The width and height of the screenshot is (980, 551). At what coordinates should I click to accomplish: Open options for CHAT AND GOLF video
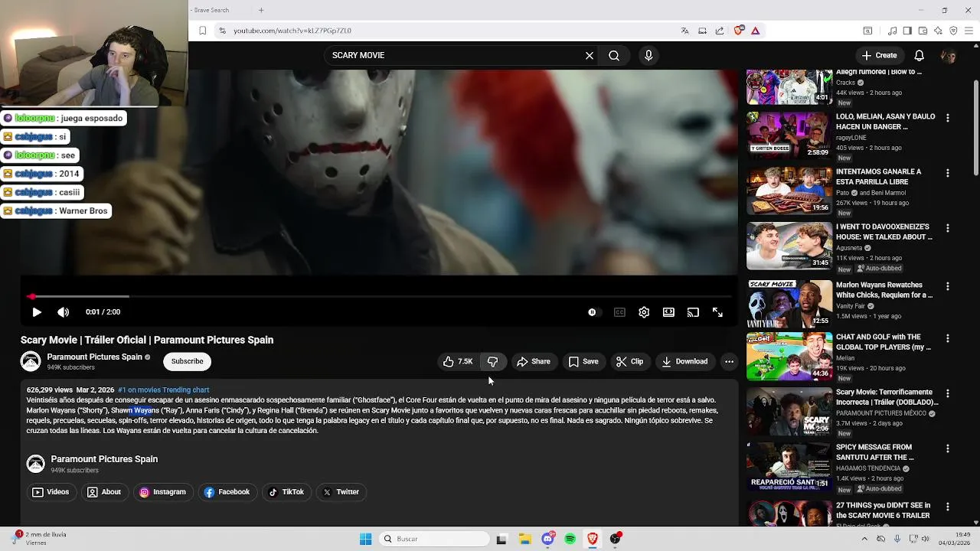point(948,338)
